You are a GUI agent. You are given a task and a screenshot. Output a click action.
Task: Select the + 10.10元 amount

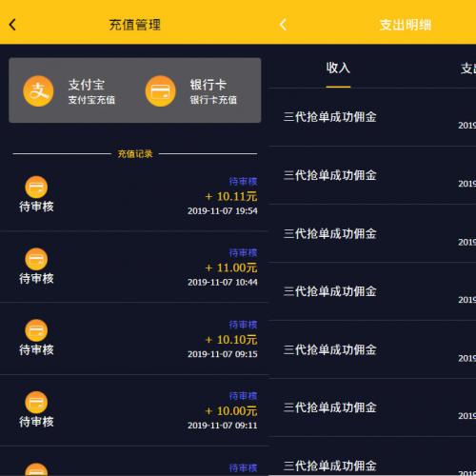coord(231,340)
